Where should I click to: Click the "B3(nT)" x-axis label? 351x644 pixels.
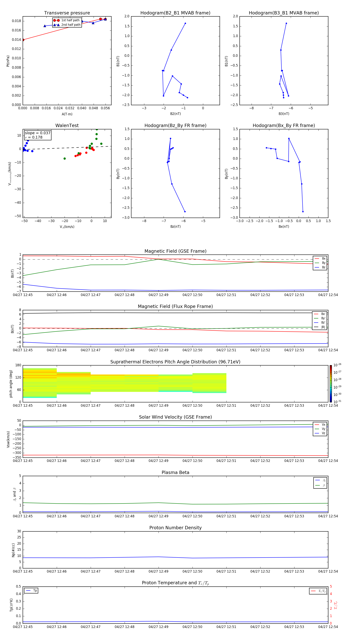pyautogui.click(x=284, y=114)
